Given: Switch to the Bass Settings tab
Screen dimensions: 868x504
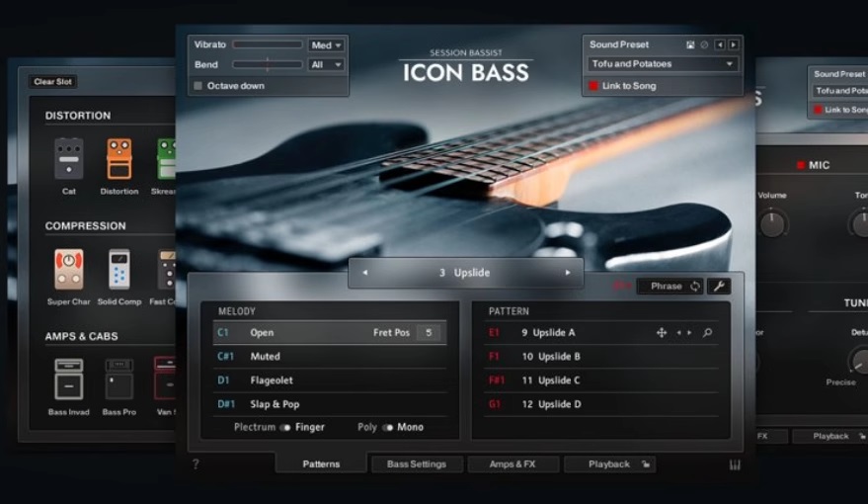Looking at the screenshot, I should pyautogui.click(x=416, y=464).
